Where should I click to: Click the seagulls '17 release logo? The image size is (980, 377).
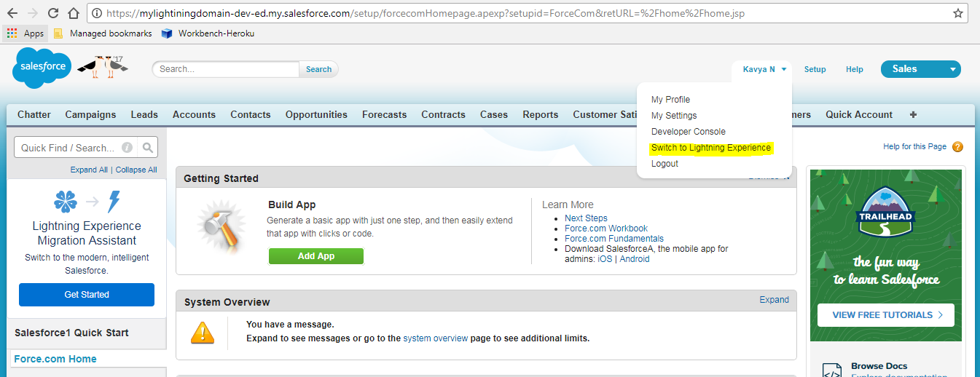(x=103, y=66)
